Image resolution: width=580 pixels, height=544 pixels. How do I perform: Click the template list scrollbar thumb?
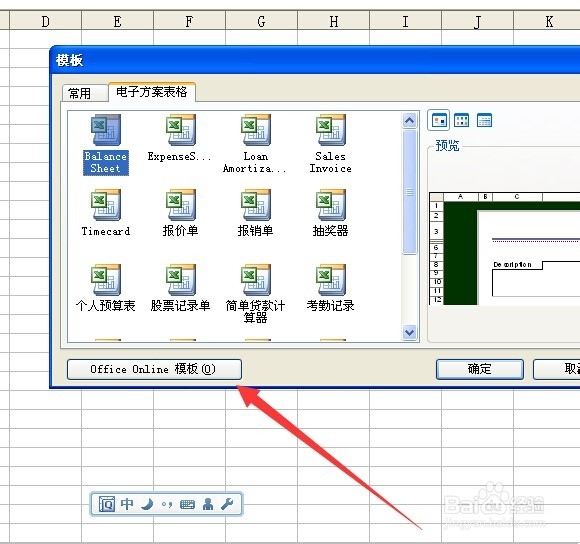pyautogui.click(x=409, y=192)
